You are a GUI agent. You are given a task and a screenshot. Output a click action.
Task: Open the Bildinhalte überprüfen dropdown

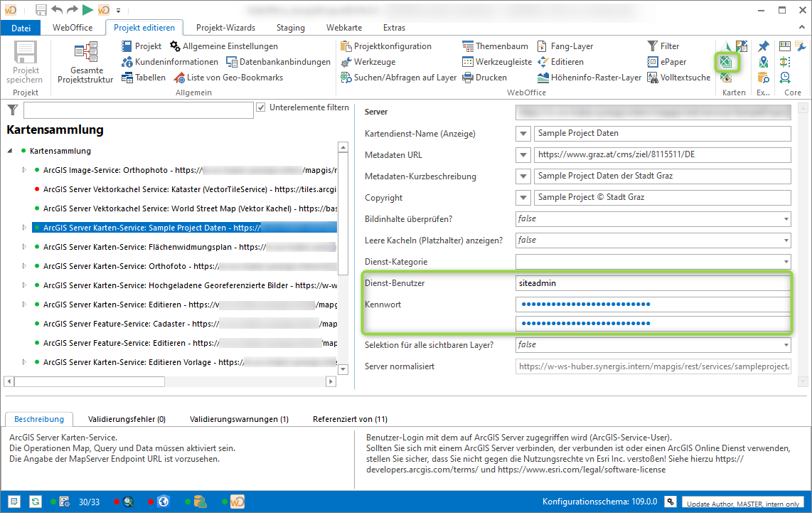click(x=786, y=219)
